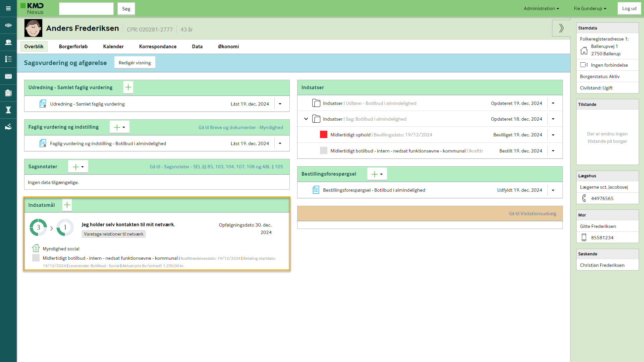Add new Indsatsmål with plus icon
Viewport: 644px width, 362px height.
[x=67, y=205]
